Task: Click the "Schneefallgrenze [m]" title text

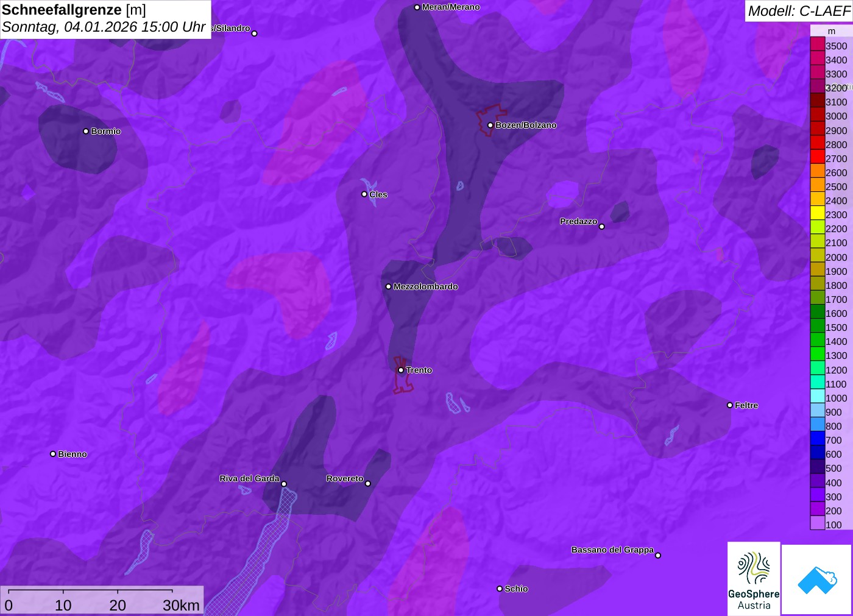Action: point(74,10)
